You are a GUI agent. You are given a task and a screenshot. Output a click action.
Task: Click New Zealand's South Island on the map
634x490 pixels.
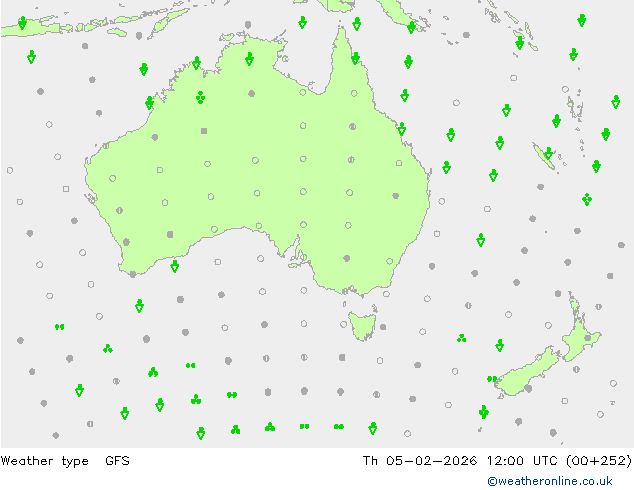(526, 373)
